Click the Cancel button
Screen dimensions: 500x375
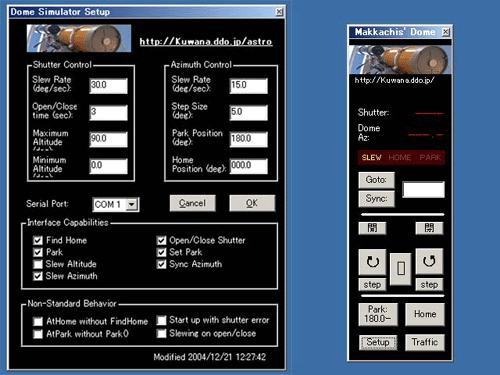click(193, 203)
